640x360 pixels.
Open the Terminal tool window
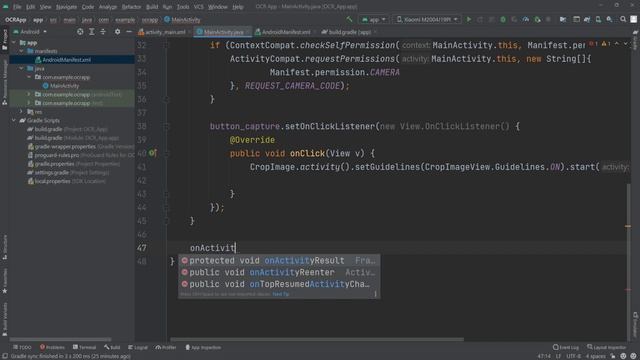coord(84,347)
